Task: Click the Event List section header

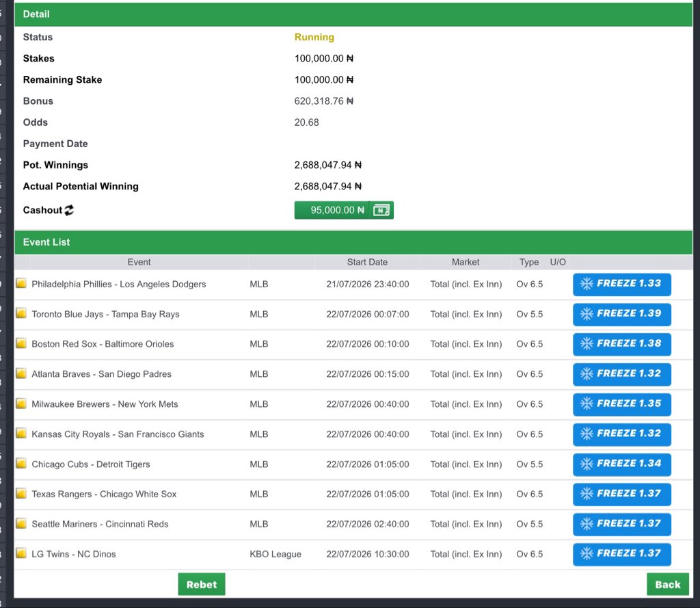Action: point(353,242)
